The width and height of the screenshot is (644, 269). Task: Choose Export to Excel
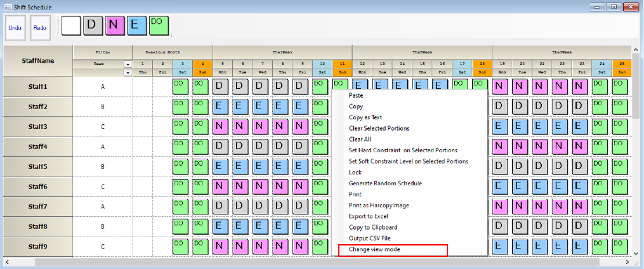pos(368,216)
